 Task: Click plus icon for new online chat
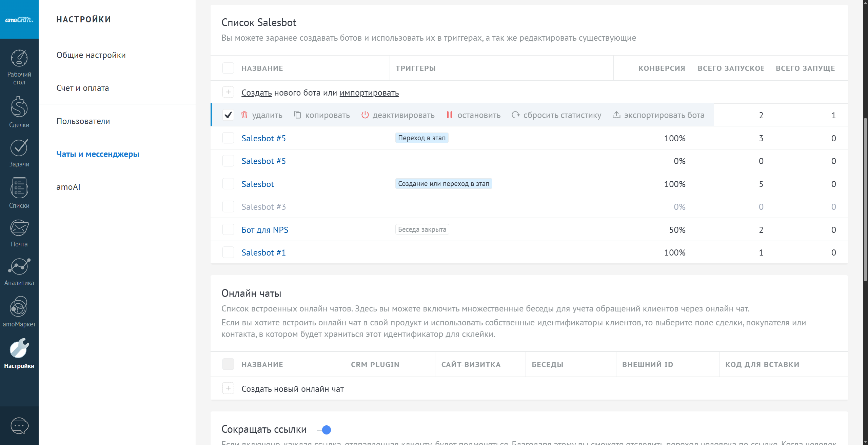point(228,388)
